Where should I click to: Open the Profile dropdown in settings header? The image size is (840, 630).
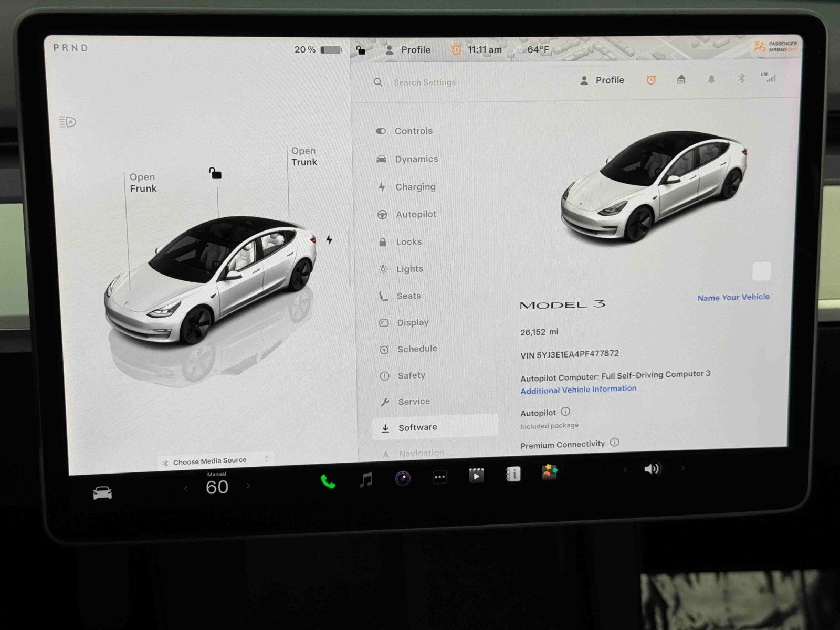602,80
